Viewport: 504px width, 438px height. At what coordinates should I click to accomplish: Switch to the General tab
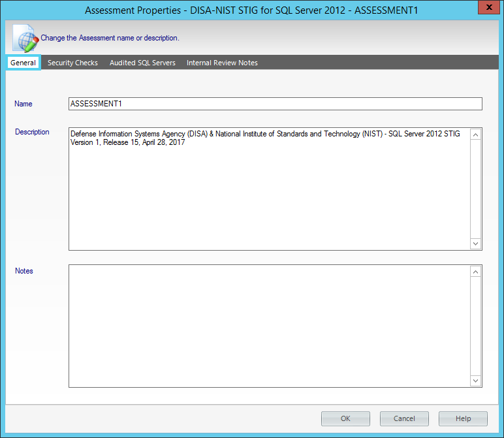(23, 63)
